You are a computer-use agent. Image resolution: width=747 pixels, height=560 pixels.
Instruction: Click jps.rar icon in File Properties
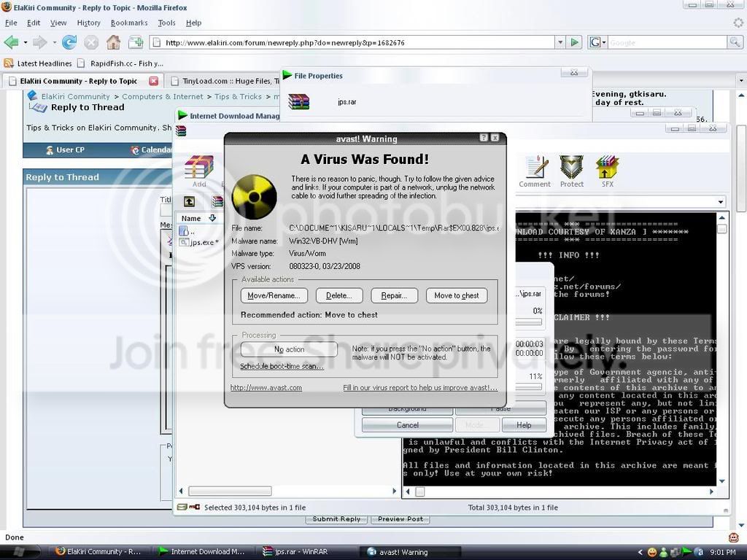[x=298, y=101]
